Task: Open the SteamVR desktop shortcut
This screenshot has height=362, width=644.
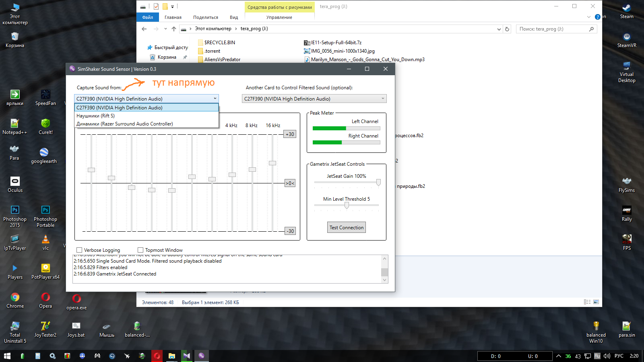Action: (x=627, y=40)
